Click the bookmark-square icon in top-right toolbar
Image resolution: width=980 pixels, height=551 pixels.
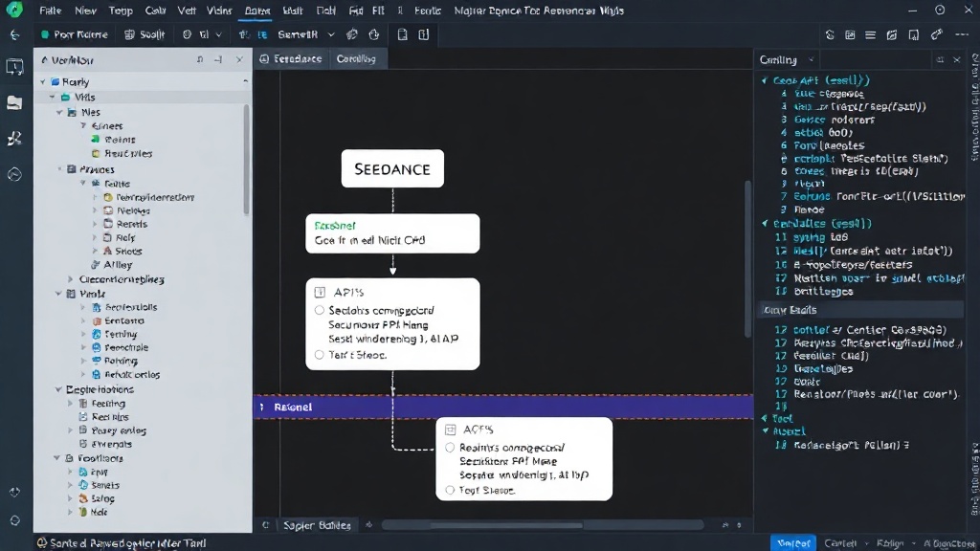click(x=914, y=35)
